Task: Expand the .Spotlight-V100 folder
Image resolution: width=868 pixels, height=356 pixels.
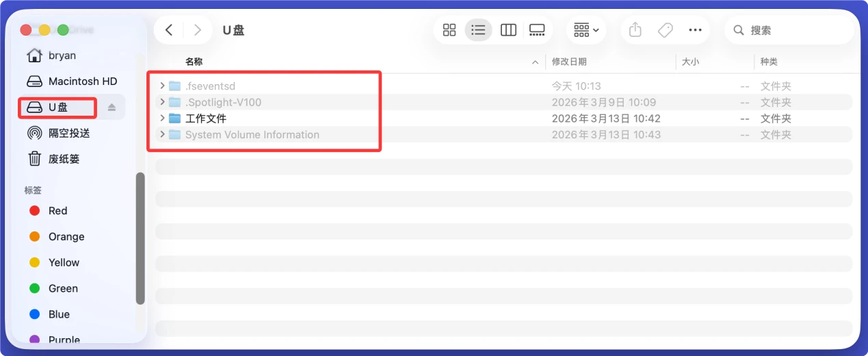Action: pyautogui.click(x=162, y=102)
